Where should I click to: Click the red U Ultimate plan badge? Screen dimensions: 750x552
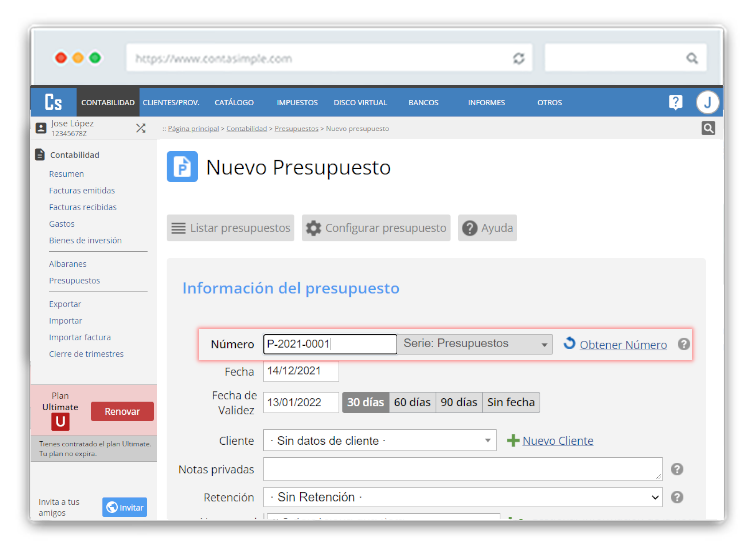point(60,421)
